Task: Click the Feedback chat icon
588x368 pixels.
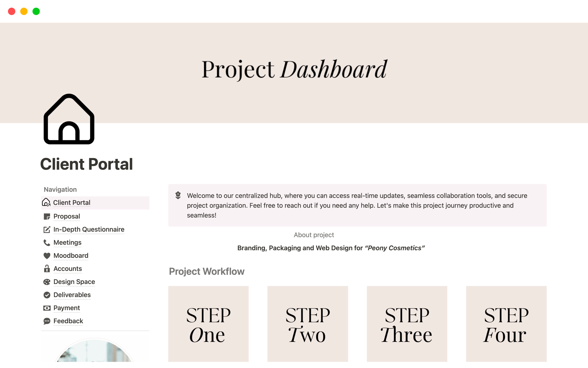Action: coord(46,321)
